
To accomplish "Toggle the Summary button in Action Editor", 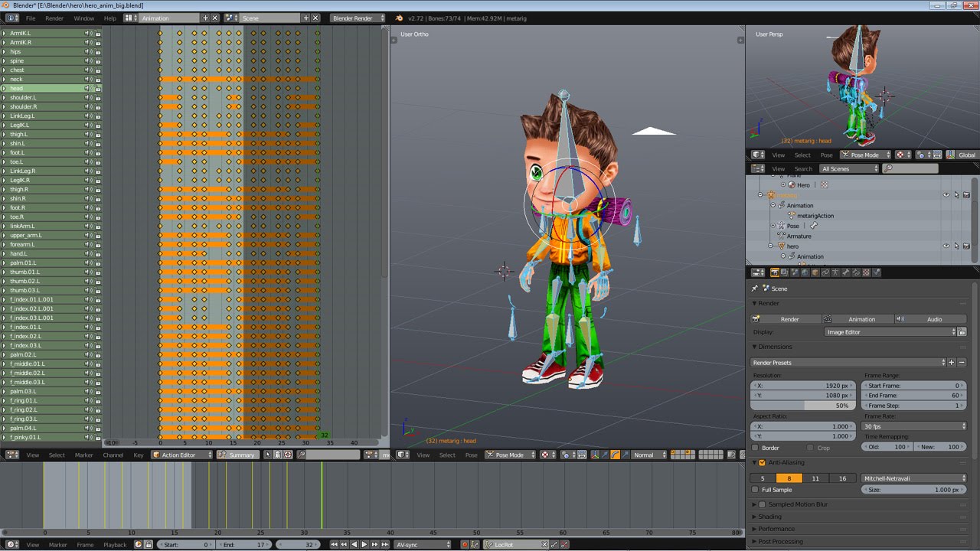I will point(237,455).
